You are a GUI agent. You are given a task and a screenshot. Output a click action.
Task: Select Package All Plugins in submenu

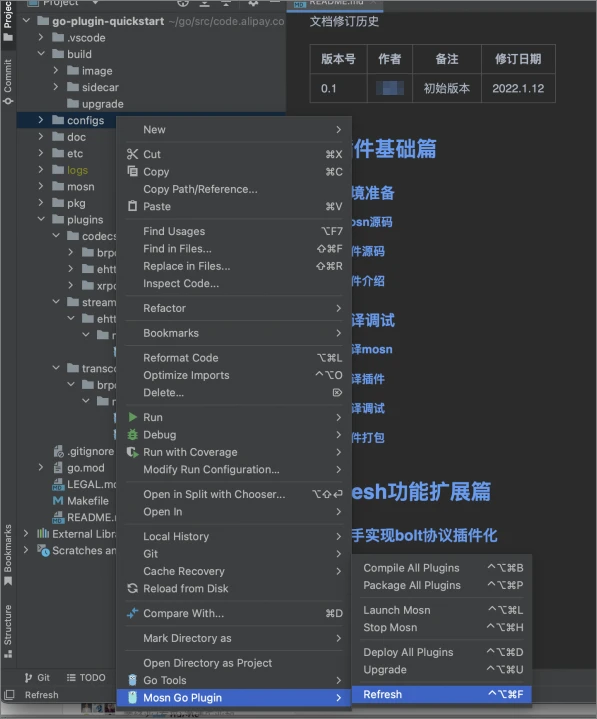tap(442, 585)
